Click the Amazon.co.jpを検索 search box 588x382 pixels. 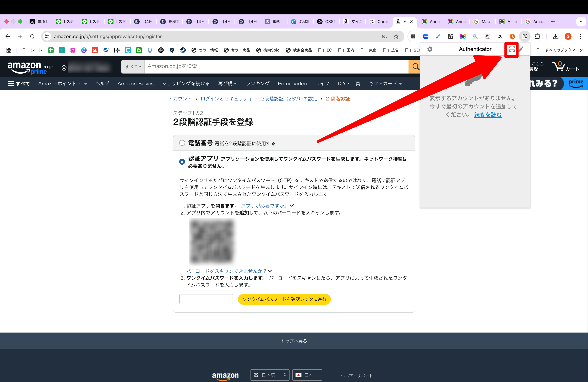(276, 67)
